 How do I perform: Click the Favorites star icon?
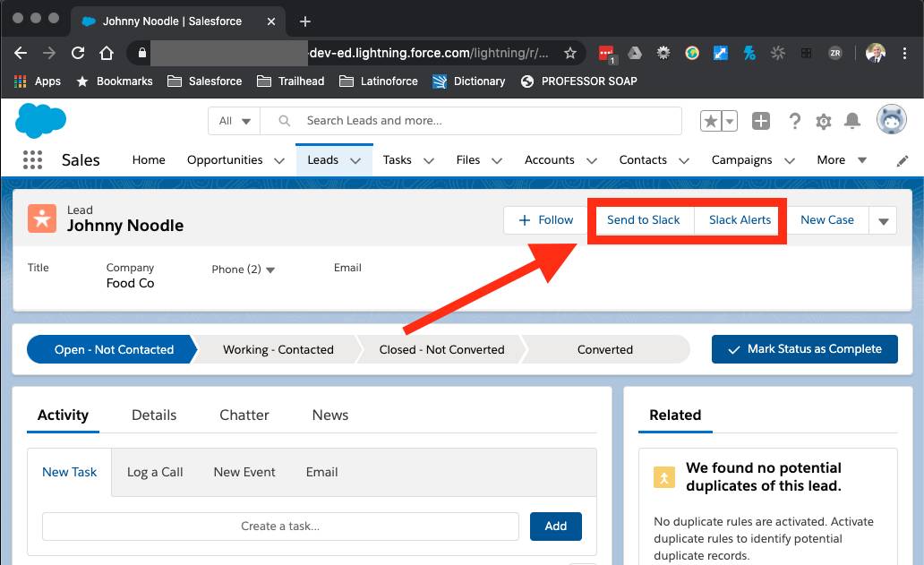[711, 122]
